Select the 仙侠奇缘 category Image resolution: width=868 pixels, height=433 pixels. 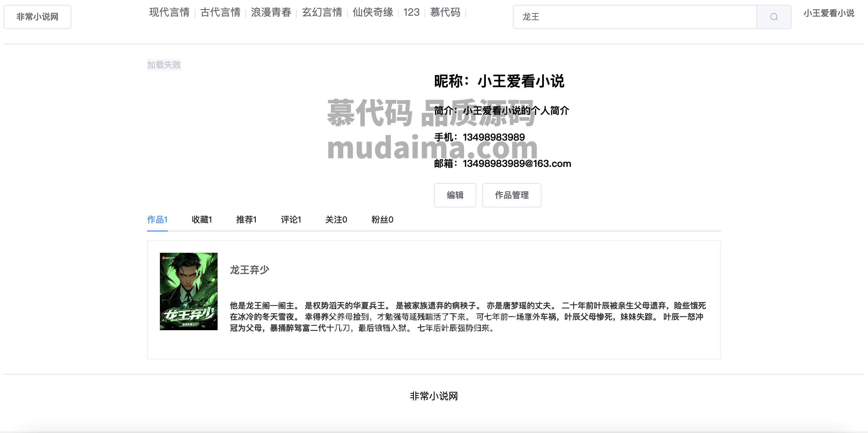373,12
